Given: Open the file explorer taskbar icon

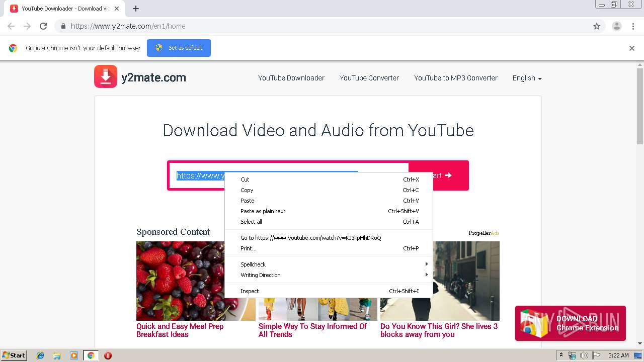Looking at the screenshot, I should [x=57, y=355].
